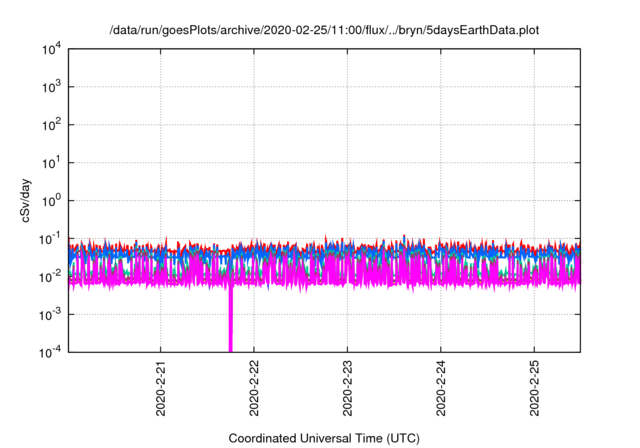The image size is (640, 448).
Task: Select the 2020-2-24 date label
Action: pos(440,388)
